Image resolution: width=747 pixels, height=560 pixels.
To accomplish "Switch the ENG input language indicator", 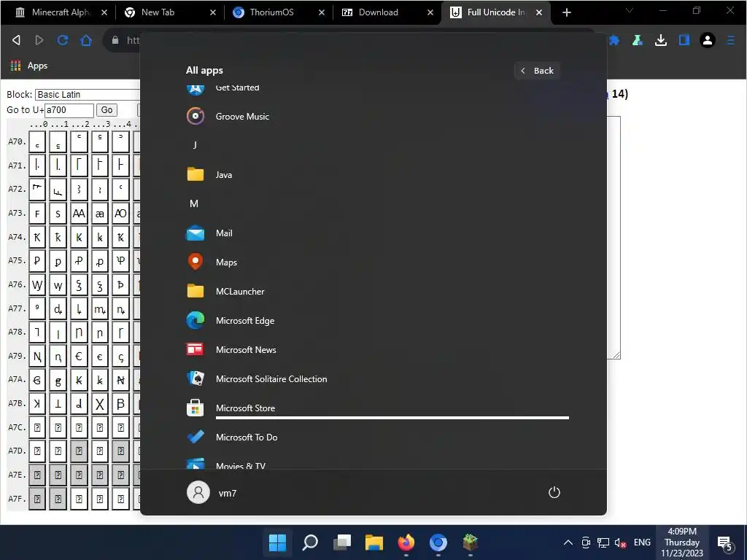I will tap(642, 542).
